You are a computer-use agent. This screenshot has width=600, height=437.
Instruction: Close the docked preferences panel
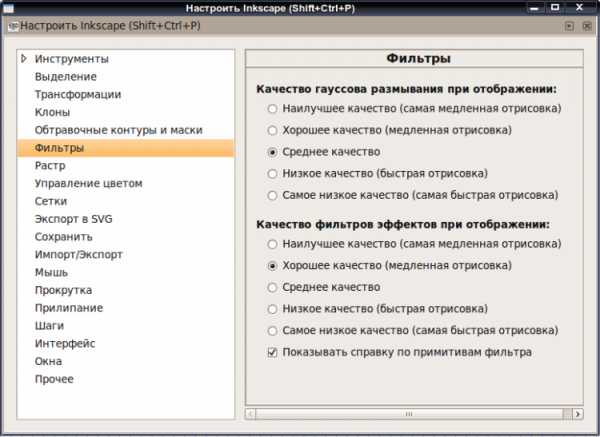coord(587,26)
